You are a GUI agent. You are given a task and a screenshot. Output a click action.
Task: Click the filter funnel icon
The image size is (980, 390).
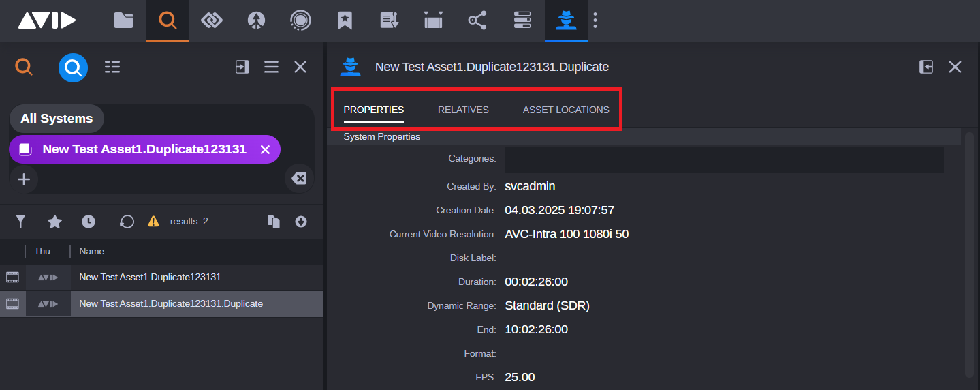[21, 222]
